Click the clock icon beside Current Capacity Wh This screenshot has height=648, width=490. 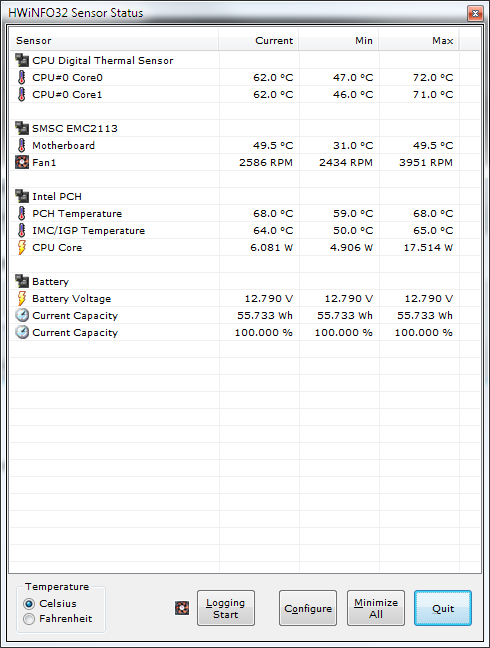click(22, 315)
